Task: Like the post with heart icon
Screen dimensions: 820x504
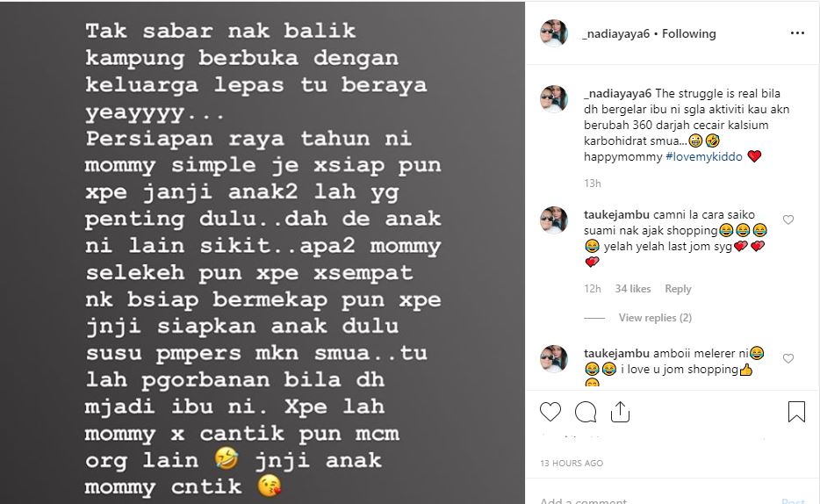Action: [x=550, y=412]
